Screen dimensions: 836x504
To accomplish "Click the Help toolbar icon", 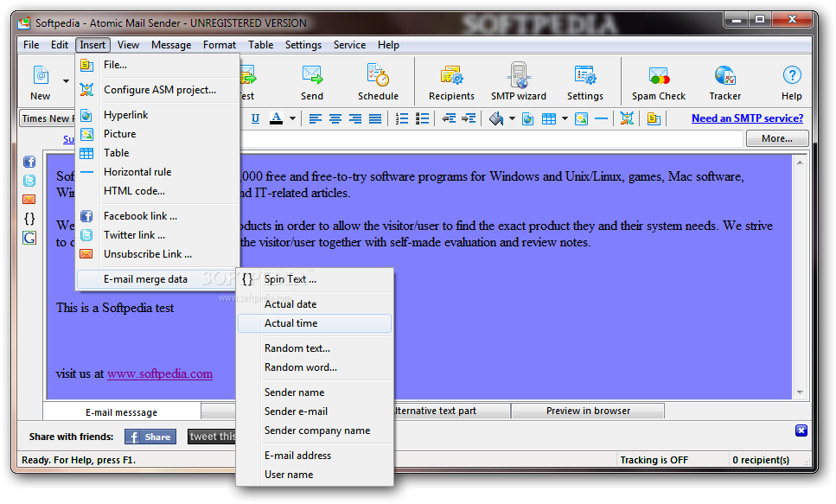I will pyautogui.click(x=792, y=82).
